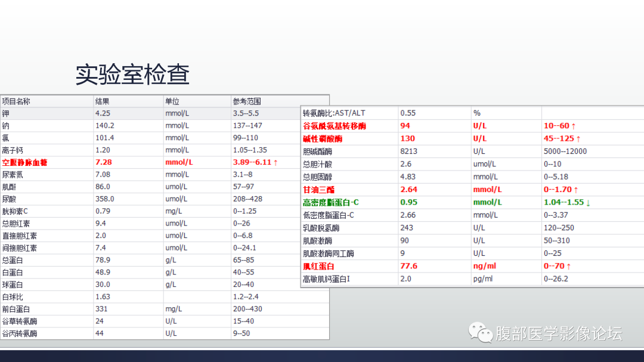The height and width of the screenshot is (362, 644).
Task: Select the 总胆固醇 result 4.83
Action: click(408, 177)
